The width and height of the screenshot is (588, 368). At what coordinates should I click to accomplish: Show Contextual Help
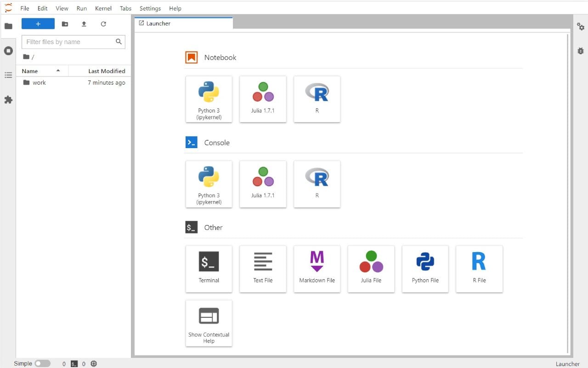(x=209, y=323)
